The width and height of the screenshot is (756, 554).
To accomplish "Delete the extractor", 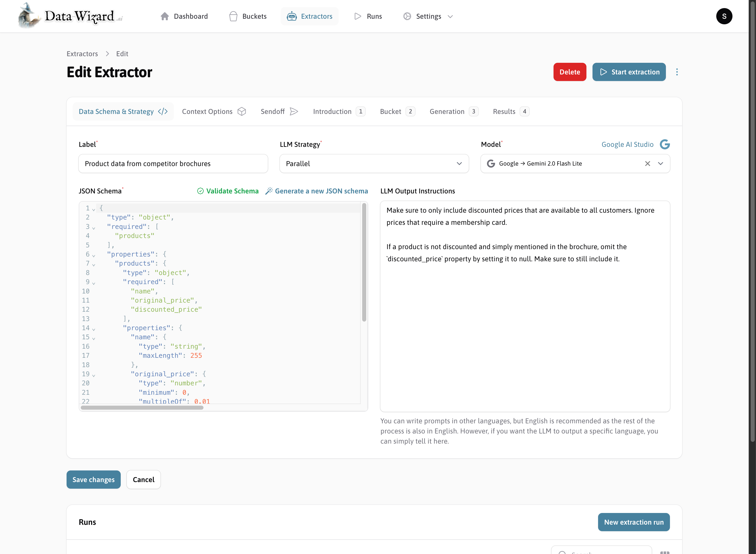I will 570,72.
